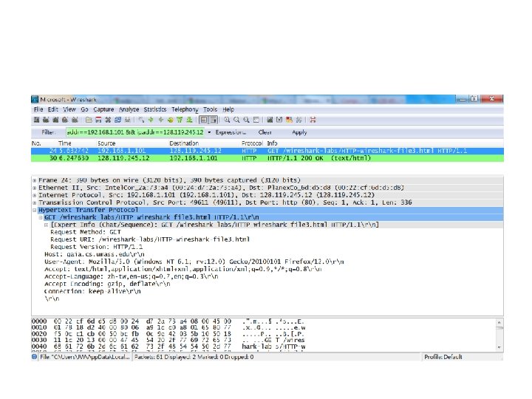Zoom in on packet text
Screen dimensions: 532x399
coord(227,120)
